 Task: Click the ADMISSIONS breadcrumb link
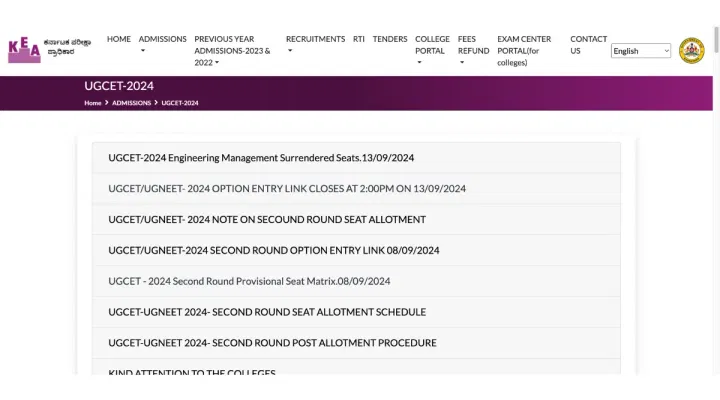[x=132, y=103]
